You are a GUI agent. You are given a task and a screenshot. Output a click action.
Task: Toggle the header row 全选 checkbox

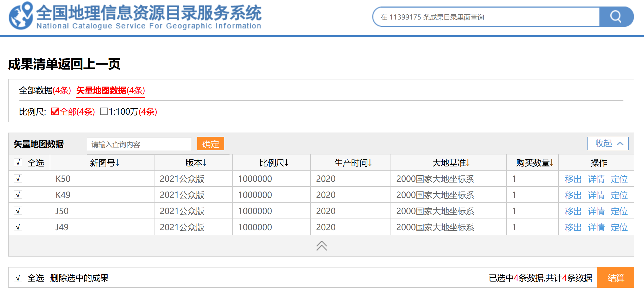(x=18, y=163)
